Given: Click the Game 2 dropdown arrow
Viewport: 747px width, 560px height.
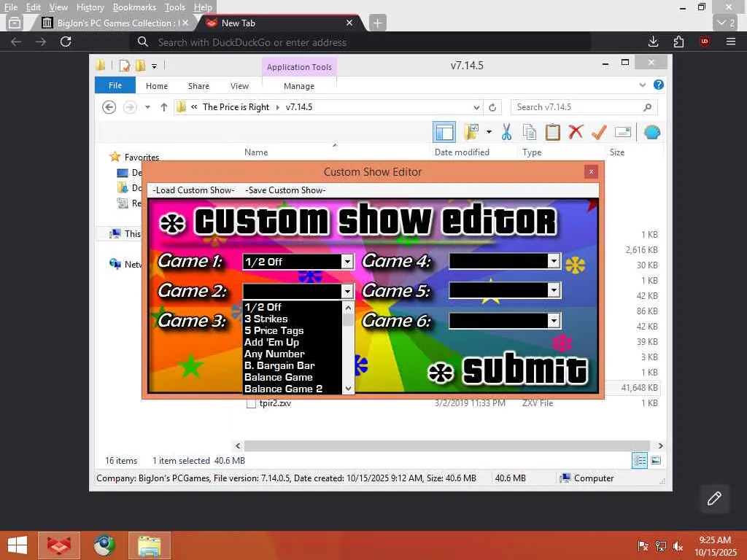Looking at the screenshot, I should (347, 291).
